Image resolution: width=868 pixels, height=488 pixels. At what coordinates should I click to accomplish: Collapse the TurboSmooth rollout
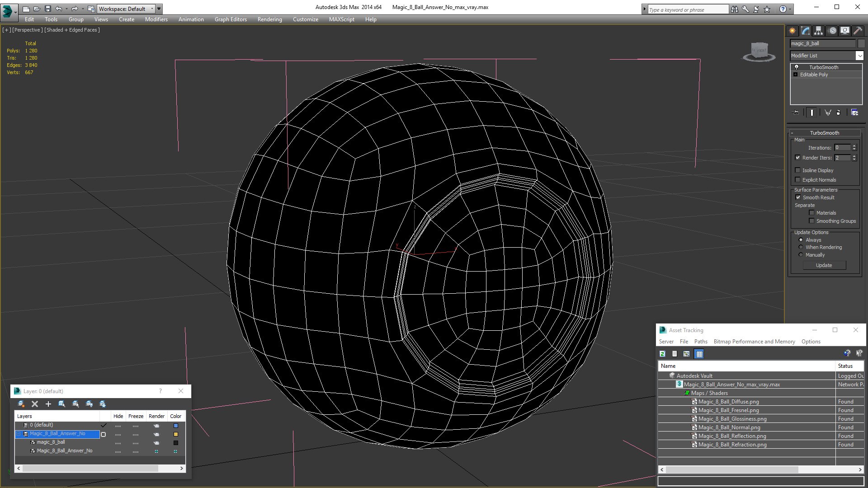792,133
